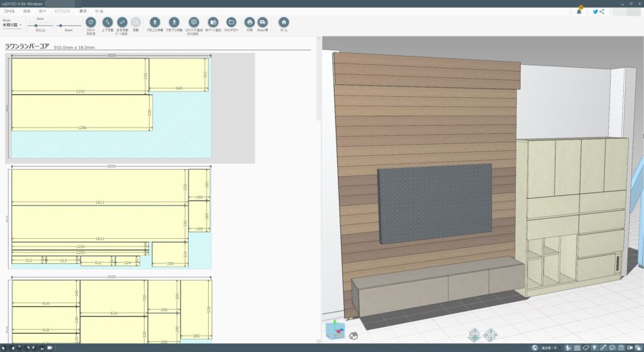Open the Mode 木取り図 dropdown

pos(12,25)
